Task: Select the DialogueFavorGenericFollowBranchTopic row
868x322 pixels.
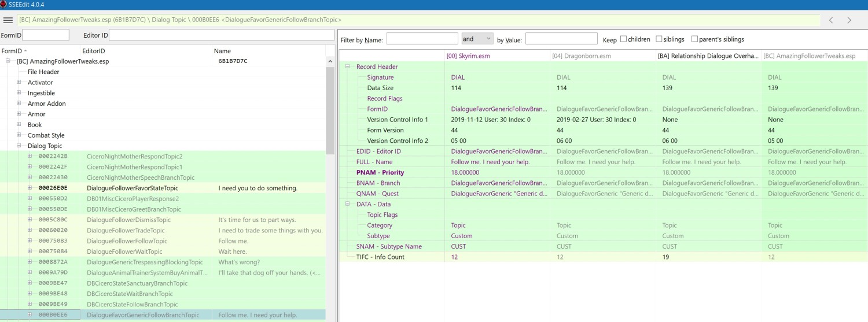Action: 163,315
